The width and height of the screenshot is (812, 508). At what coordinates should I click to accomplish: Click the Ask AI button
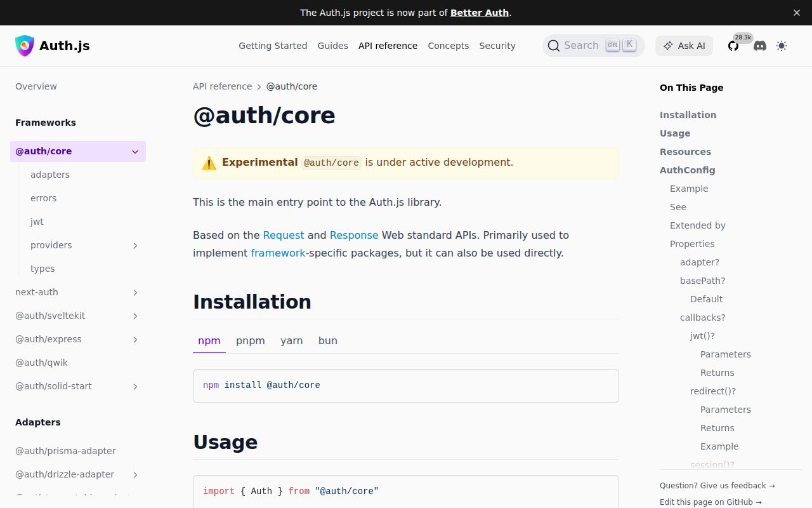(684, 46)
